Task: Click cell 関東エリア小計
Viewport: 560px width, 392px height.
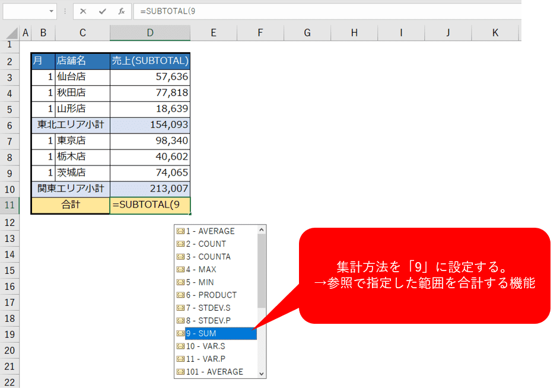Action: pos(71,189)
